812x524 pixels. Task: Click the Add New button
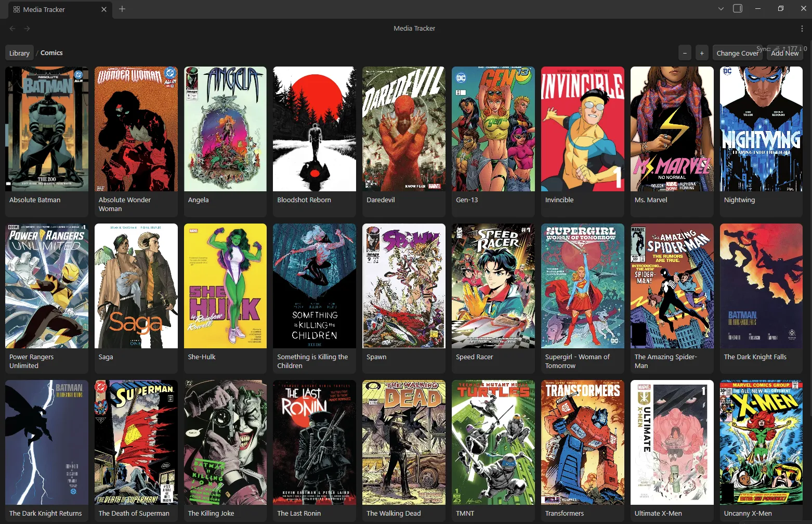784,53
